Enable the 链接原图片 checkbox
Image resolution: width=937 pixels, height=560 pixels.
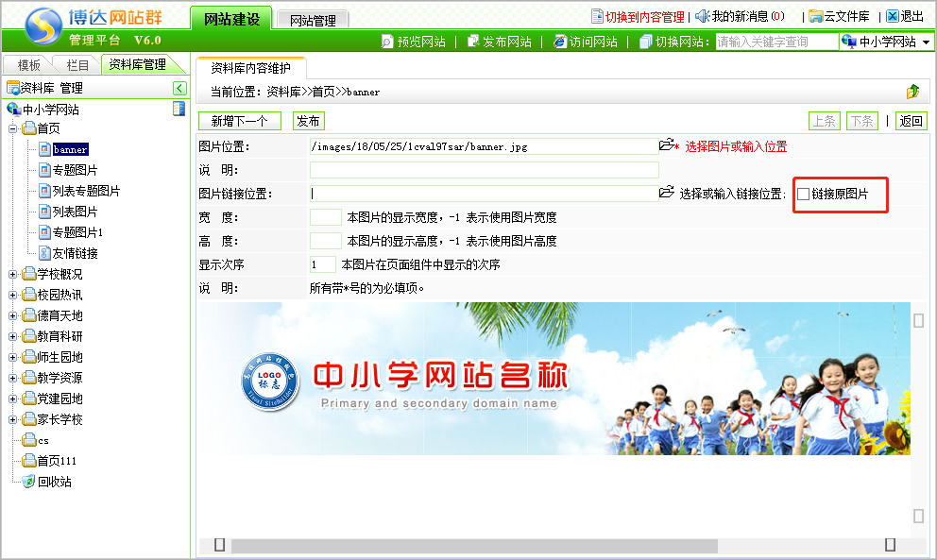[x=804, y=194]
